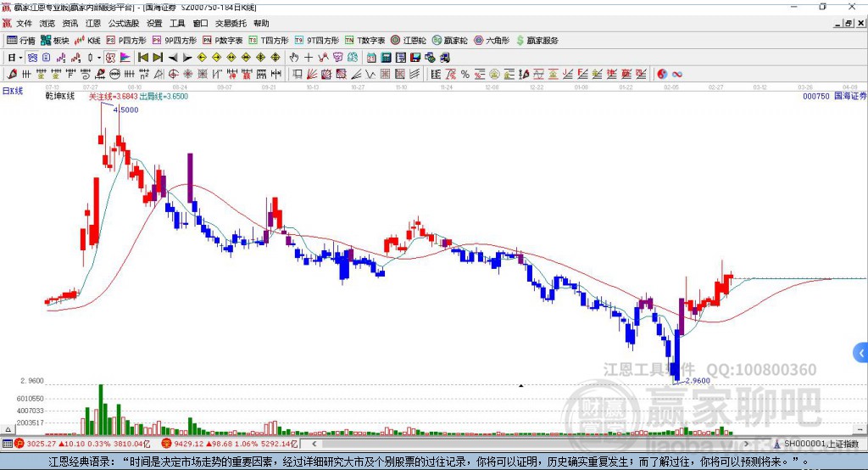Viewport: 868px width, 470px height.
Task: Expand the candlestick type dropdown arrow
Action: click(x=99, y=58)
